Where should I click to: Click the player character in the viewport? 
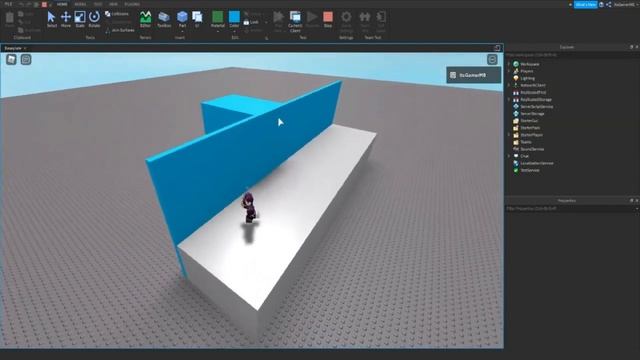249,208
